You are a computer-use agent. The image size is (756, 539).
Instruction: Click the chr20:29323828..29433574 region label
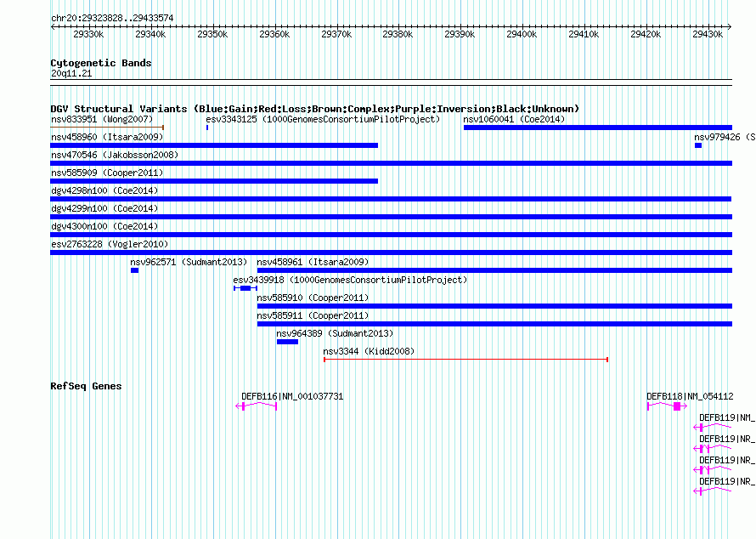click(112, 18)
